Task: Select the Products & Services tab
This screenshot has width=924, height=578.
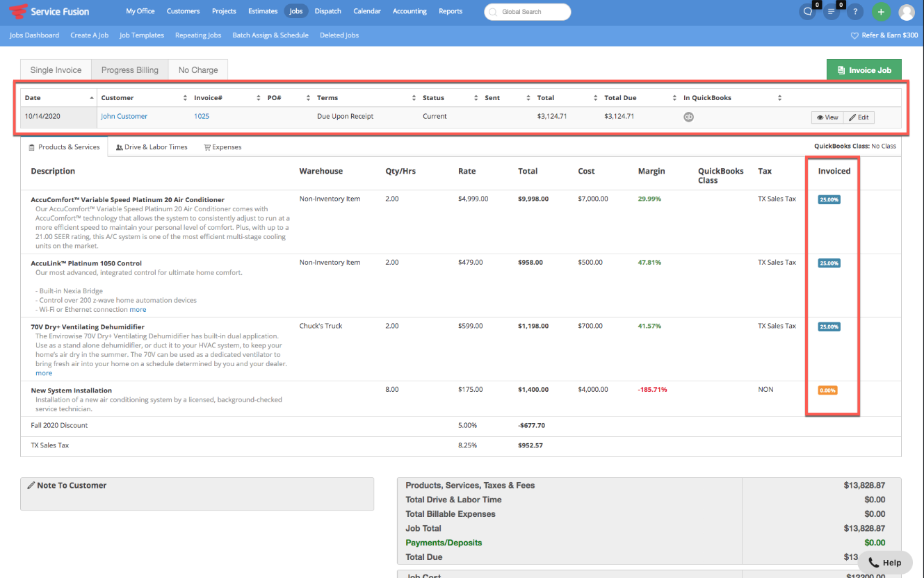Action: click(64, 147)
